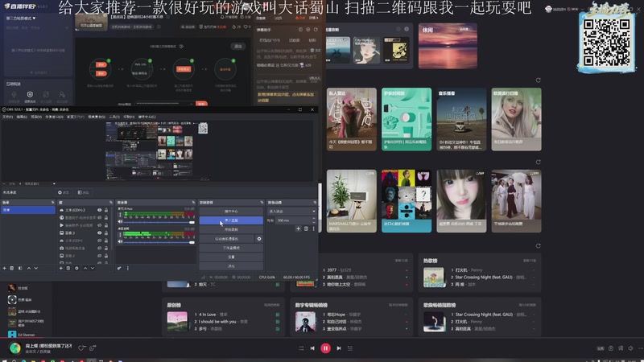Open source properties gear in sources toolbar
644x362 pixels.
point(76,269)
